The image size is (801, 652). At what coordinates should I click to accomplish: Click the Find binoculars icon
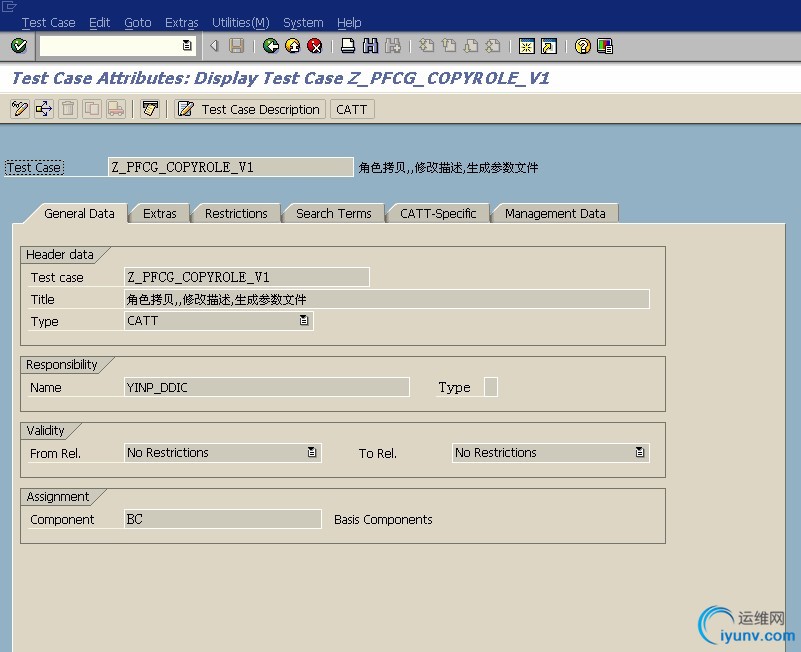click(x=370, y=46)
